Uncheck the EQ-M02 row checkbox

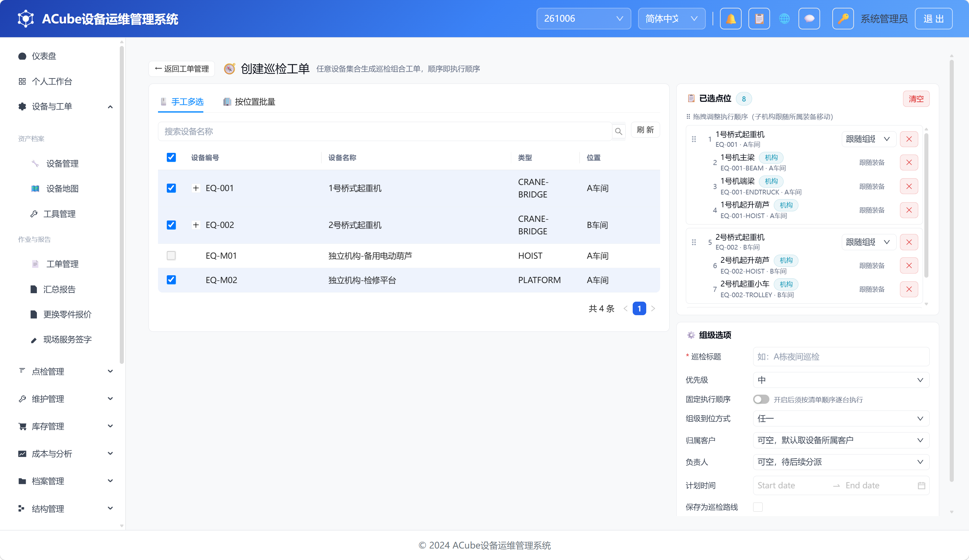[x=171, y=280]
